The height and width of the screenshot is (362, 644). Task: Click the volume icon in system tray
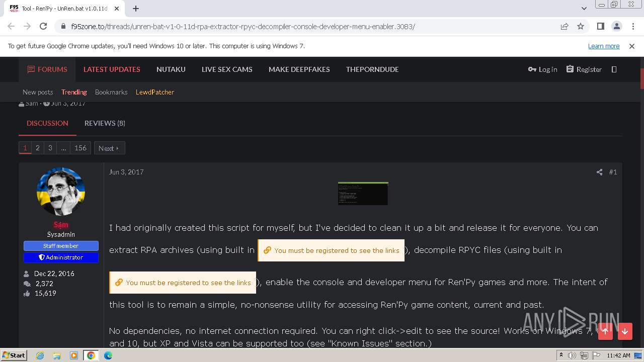coord(572,355)
